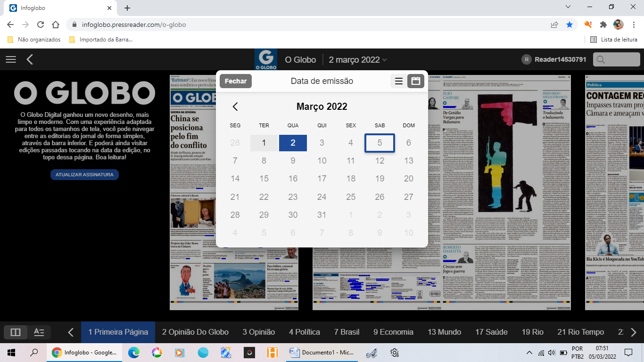The image size is (644, 362).
Task: Open the search box in reader header
Action: coord(613,59)
